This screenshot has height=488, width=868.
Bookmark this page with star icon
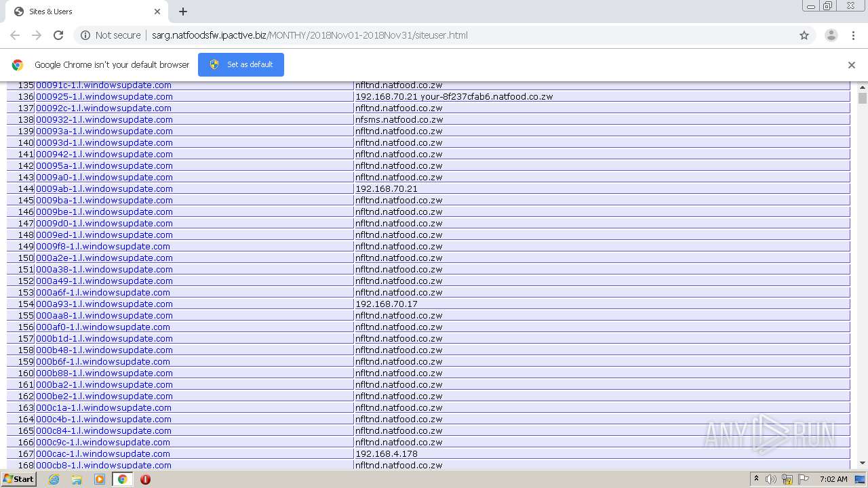[804, 35]
